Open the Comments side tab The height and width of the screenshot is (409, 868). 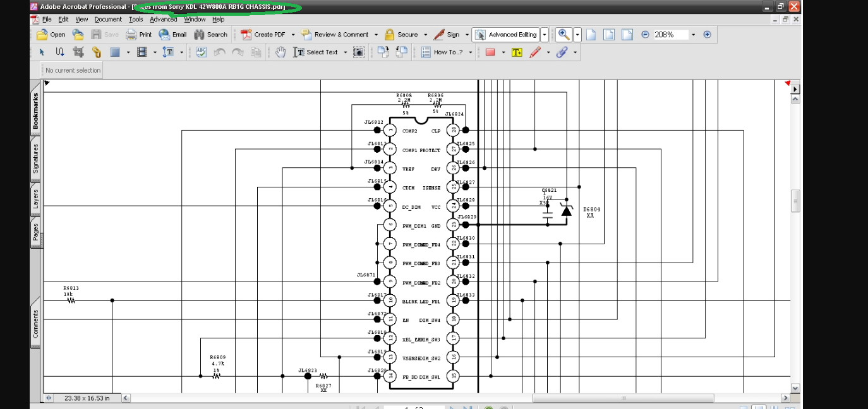click(x=35, y=323)
